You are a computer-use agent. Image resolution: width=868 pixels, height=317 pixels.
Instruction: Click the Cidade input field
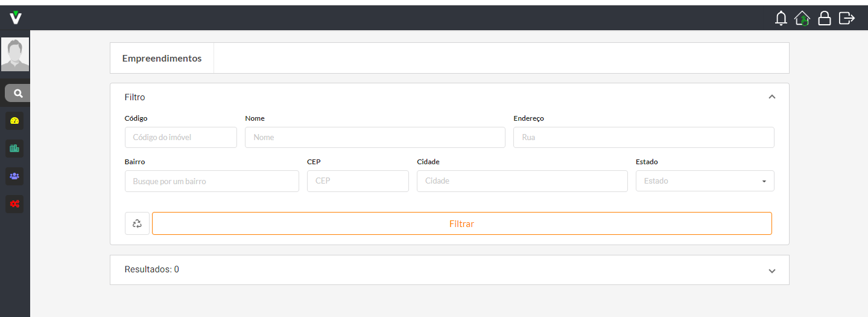tap(522, 181)
